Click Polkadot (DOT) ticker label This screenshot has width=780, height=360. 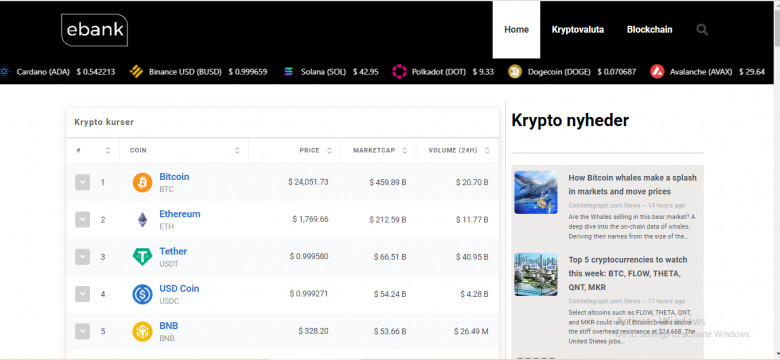439,72
